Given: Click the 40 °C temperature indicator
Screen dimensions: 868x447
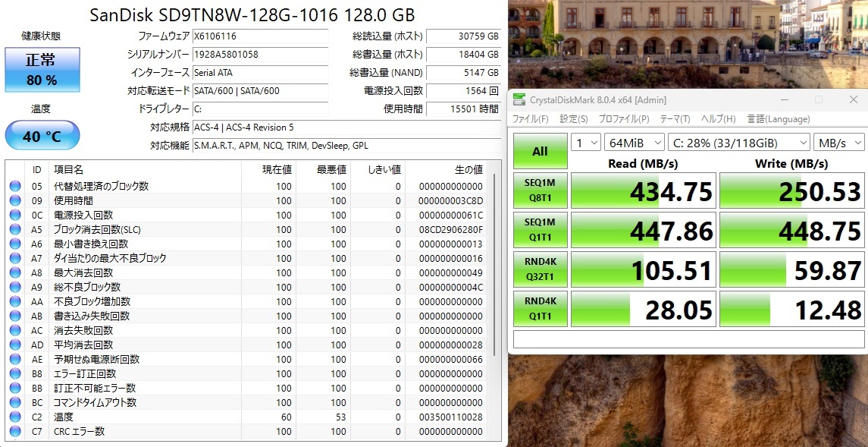Looking at the screenshot, I should click(x=42, y=135).
